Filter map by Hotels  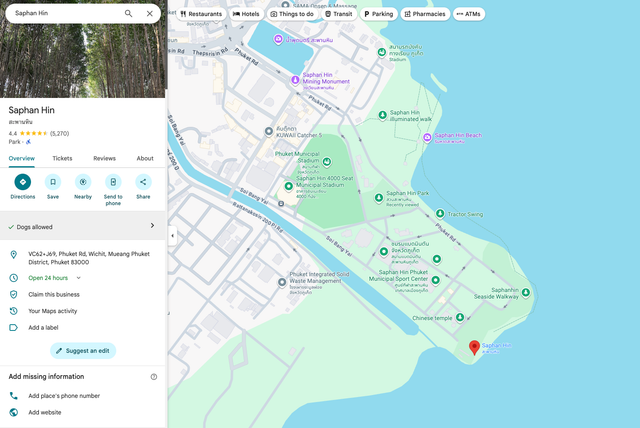coord(246,14)
